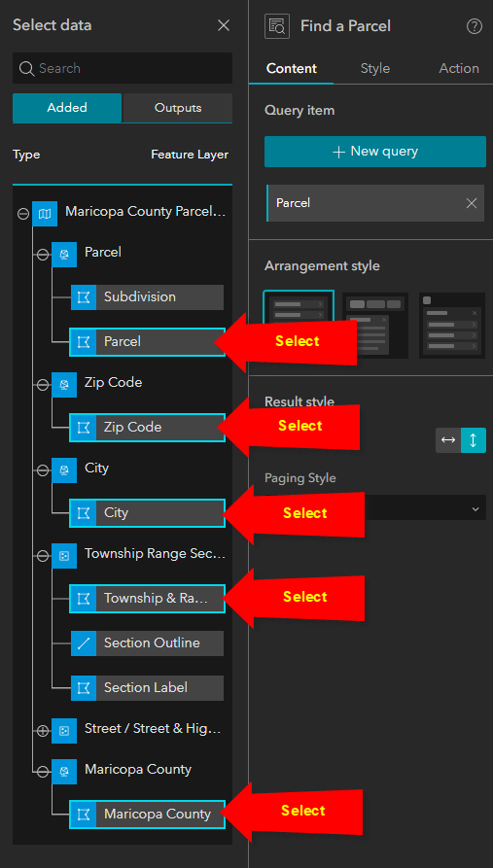The image size is (493, 868).
Task: Select the vertical result style toggle
Action: [x=474, y=440]
